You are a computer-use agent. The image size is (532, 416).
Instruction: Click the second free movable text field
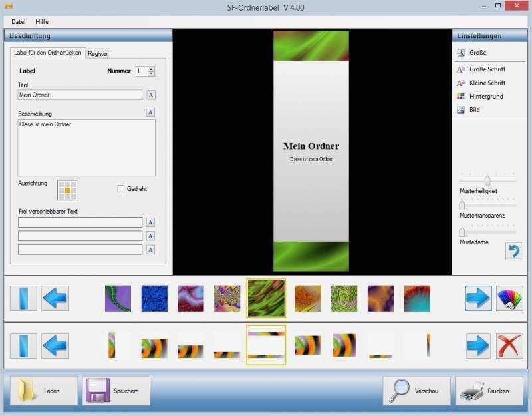(x=80, y=236)
